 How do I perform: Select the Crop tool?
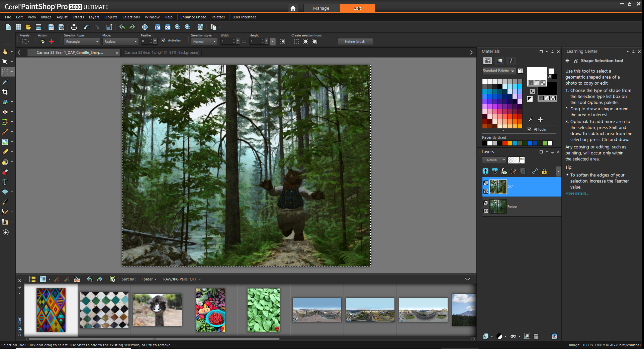[5, 92]
